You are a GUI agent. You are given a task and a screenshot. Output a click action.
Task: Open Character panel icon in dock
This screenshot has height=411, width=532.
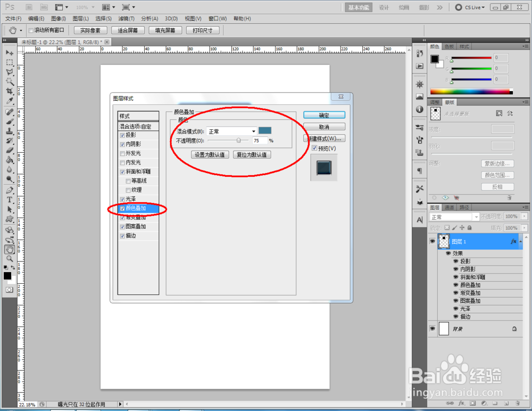pyautogui.click(x=420, y=220)
